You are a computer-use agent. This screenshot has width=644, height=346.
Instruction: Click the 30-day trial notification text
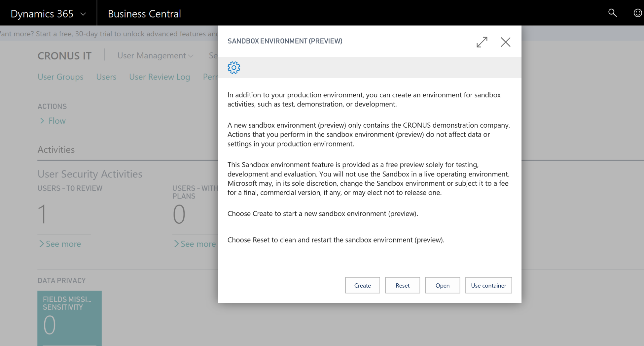click(x=109, y=34)
